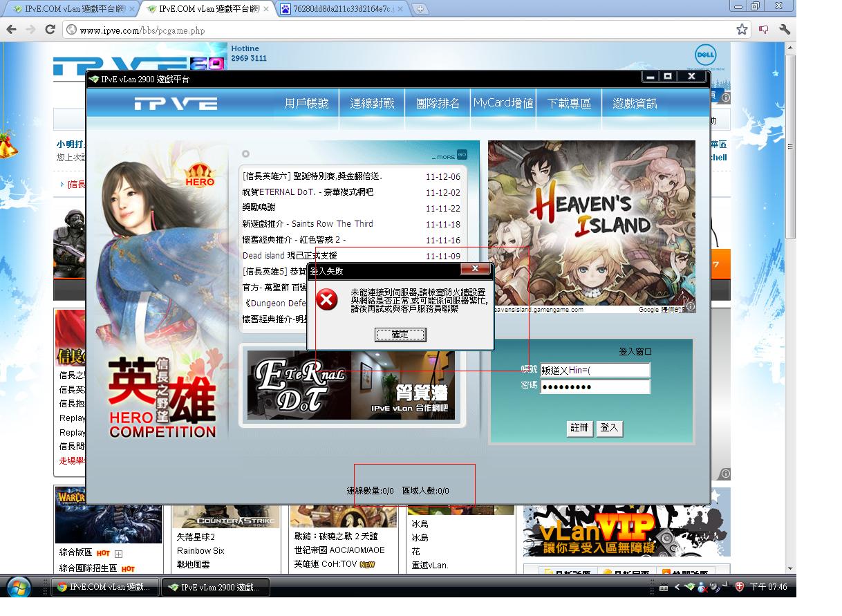
Task: Open the Windows Start menu orb
Action: pyautogui.click(x=19, y=588)
